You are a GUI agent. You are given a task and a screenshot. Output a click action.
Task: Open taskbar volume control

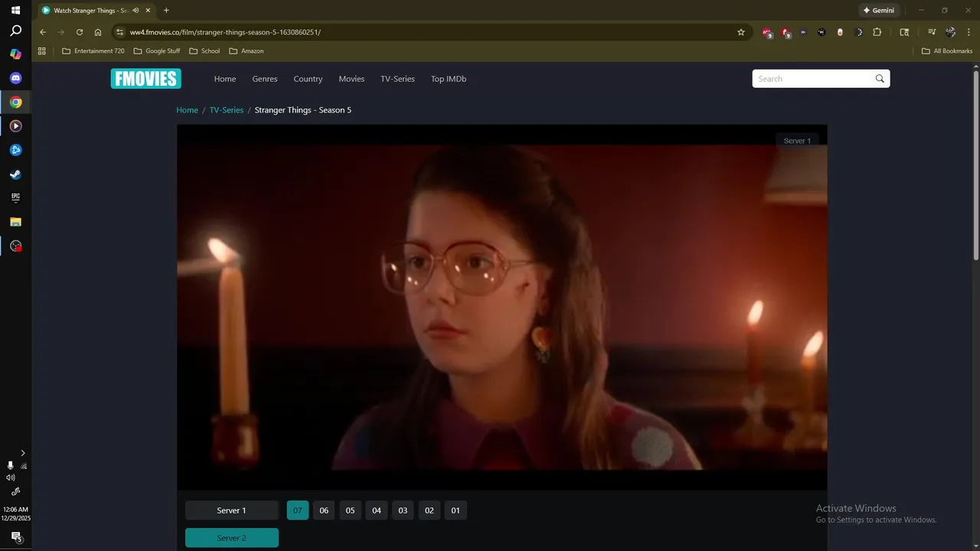tap(11, 478)
